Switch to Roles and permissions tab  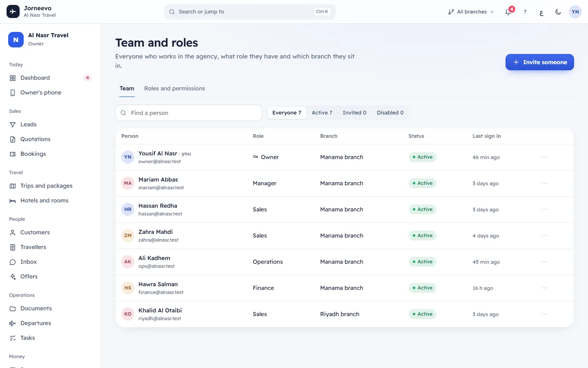tap(175, 89)
